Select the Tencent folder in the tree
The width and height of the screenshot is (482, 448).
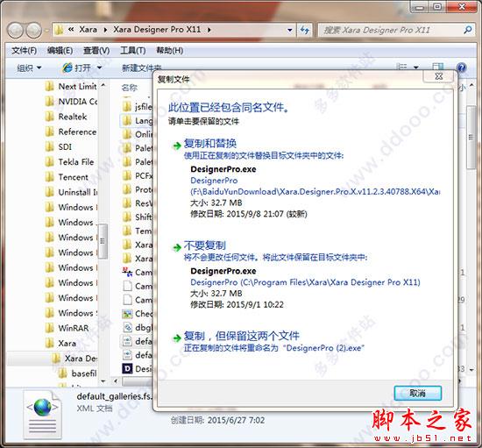[67, 177]
